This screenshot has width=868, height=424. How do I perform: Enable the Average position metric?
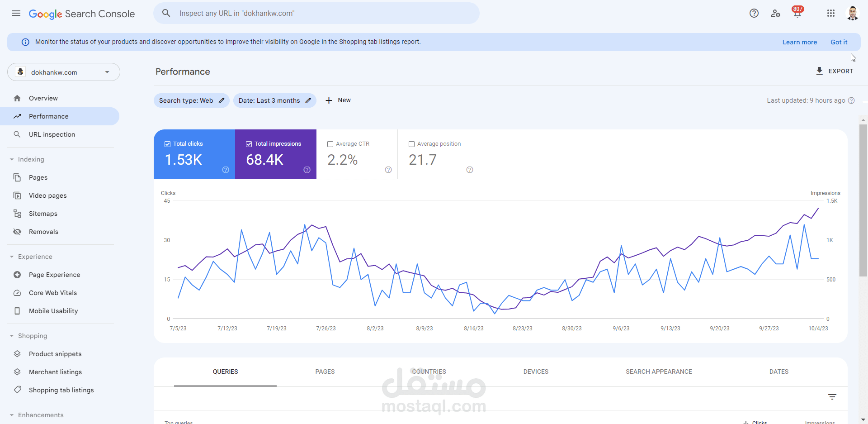412,143
